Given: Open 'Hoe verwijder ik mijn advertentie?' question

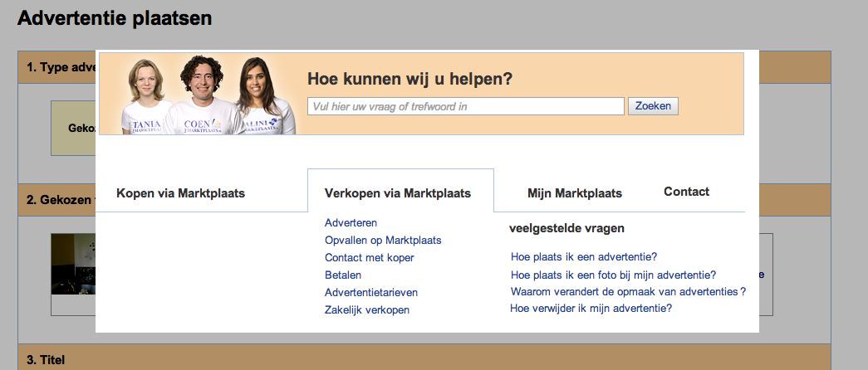Looking at the screenshot, I should (x=591, y=309).
